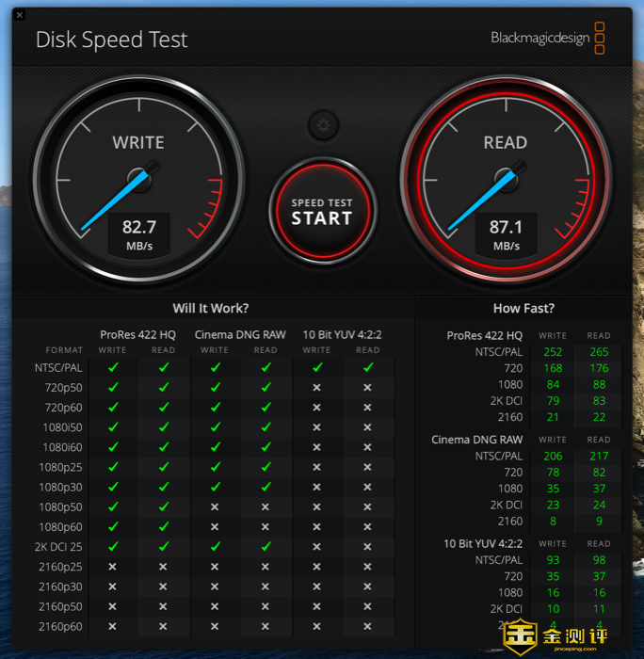Click the Read gauge speed readout 87.1

[x=506, y=227]
